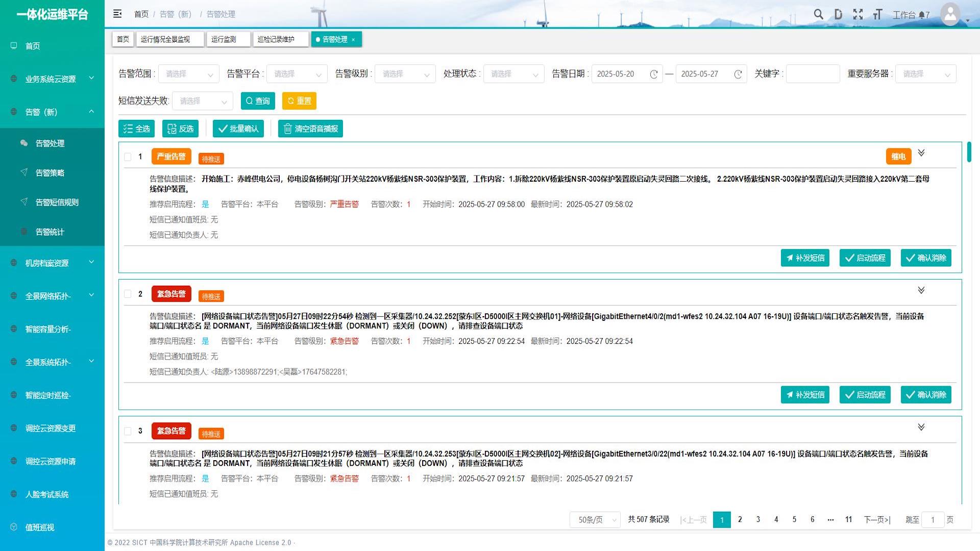Click the vertical scrollbar of alarm list
This screenshot has width=980, height=551.
pyautogui.click(x=969, y=152)
